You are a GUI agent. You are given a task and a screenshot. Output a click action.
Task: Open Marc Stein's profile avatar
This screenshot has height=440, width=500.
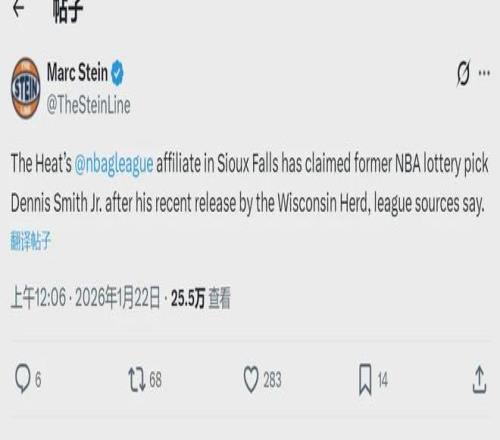26,88
